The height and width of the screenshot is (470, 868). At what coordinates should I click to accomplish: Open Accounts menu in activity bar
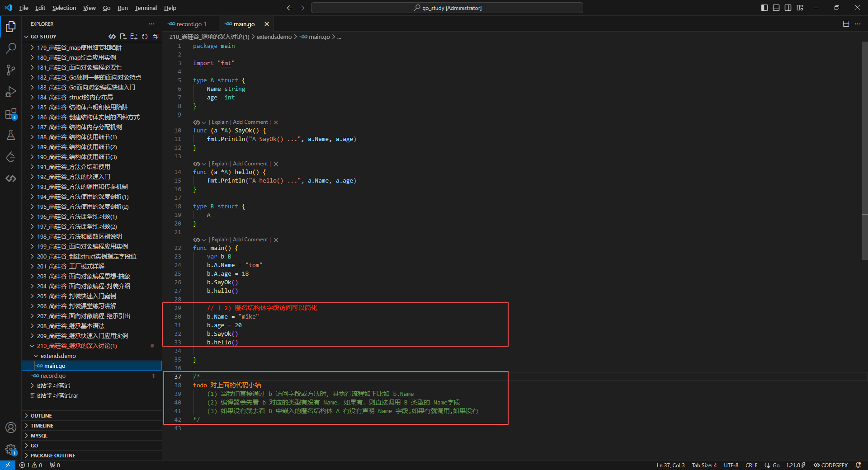coord(11,428)
